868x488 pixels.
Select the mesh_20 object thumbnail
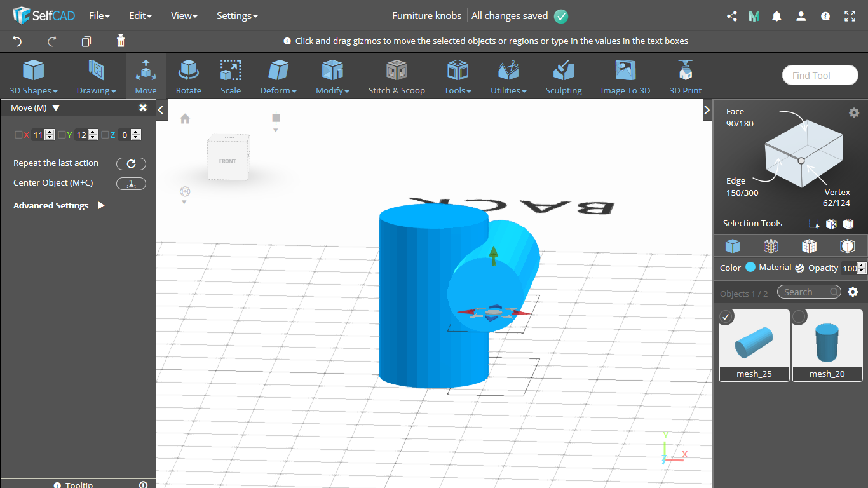click(827, 345)
